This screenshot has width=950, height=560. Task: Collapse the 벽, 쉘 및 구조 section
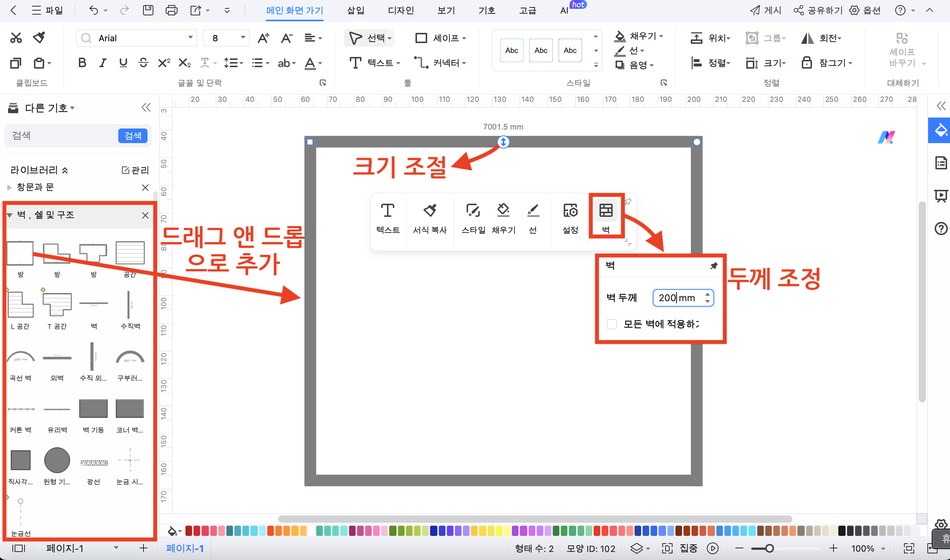pos(9,215)
